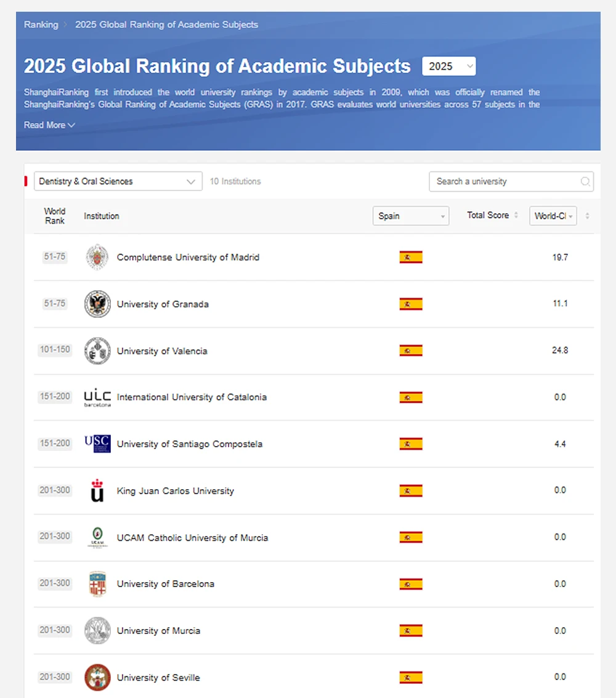Open the Dentistry & Oral Sciences dropdown
616x698 pixels.
(118, 181)
